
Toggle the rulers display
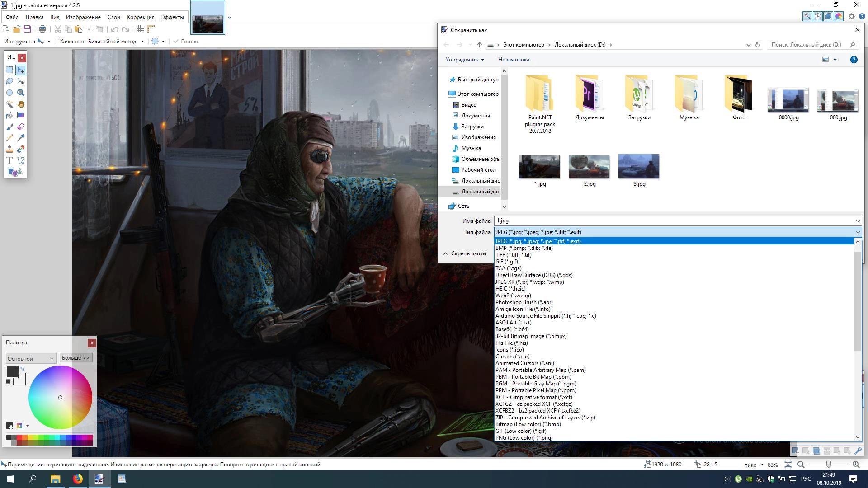point(151,29)
